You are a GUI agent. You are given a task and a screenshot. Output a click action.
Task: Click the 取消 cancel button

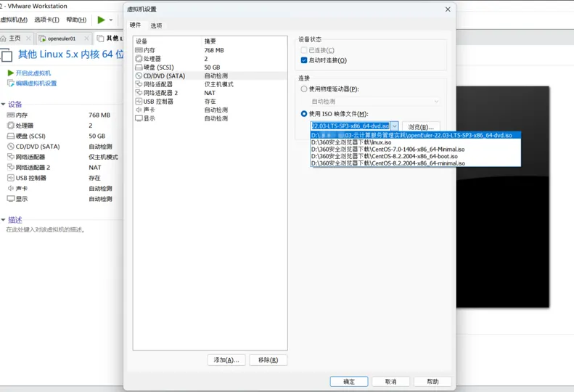pos(390,382)
